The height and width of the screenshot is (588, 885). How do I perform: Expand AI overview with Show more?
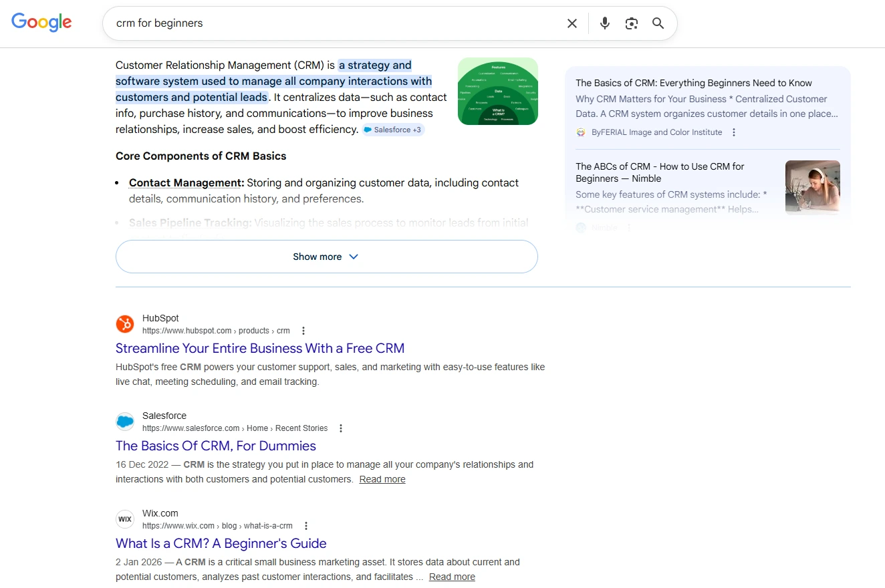[326, 257]
